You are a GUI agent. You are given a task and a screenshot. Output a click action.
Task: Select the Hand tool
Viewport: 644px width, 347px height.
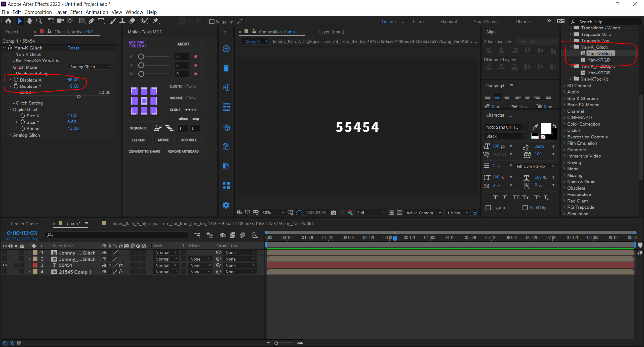(29, 21)
